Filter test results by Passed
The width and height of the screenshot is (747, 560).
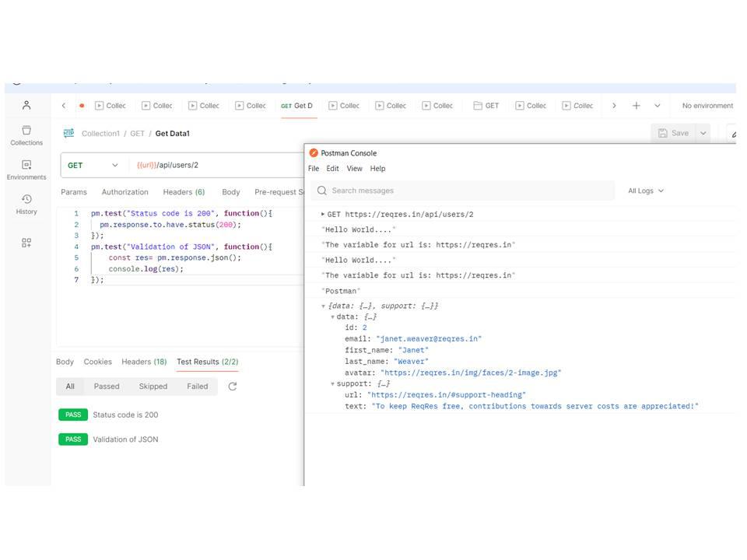pos(107,387)
